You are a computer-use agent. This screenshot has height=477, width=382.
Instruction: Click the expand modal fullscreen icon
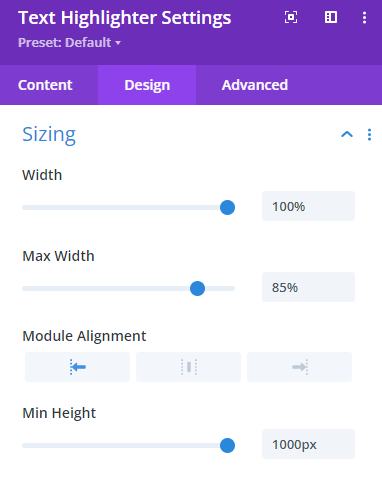tap(291, 17)
